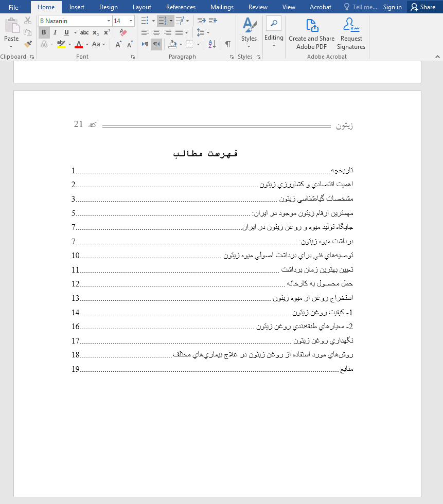Toggle italic formatting
Viewport: 443px width, 504px height.
point(55,32)
